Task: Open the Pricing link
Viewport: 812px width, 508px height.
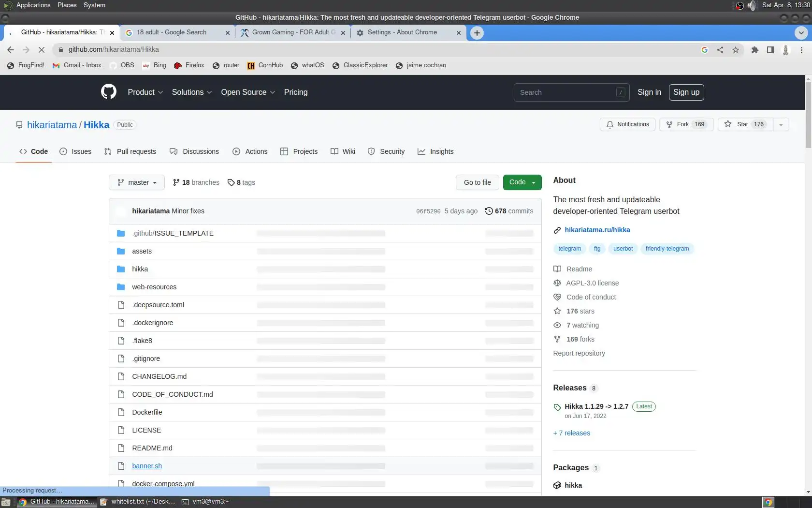Action: pyautogui.click(x=296, y=92)
